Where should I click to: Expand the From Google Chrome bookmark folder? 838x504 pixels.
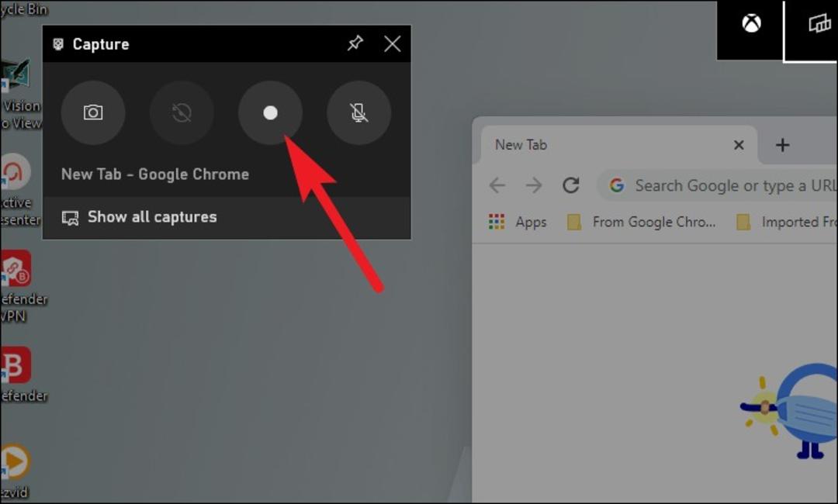[x=642, y=222]
